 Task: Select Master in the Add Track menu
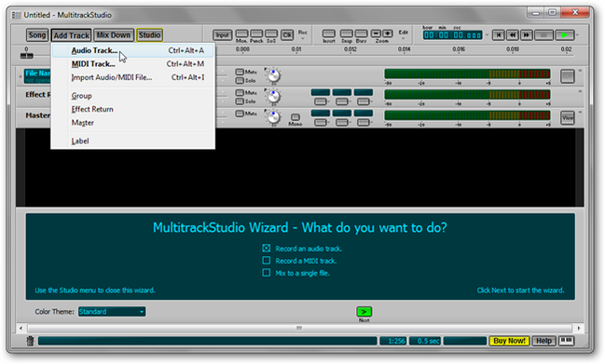point(133,123)
